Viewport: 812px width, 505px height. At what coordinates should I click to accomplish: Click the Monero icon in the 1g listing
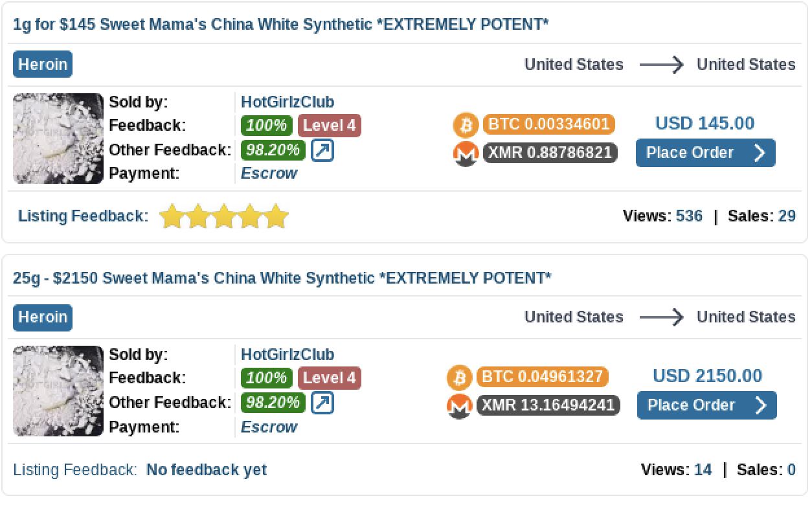point(465,153)
